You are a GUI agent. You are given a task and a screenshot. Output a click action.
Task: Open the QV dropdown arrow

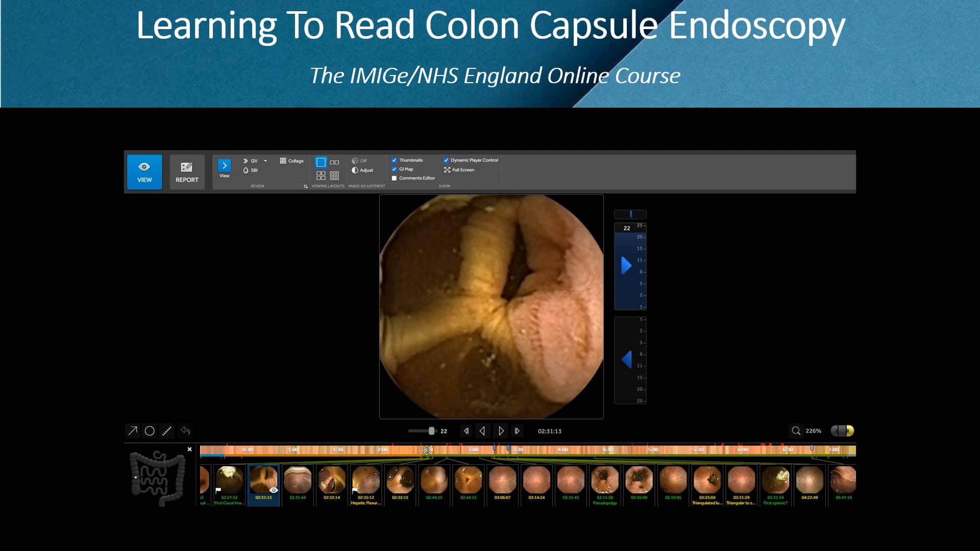(x=265, y=161)
